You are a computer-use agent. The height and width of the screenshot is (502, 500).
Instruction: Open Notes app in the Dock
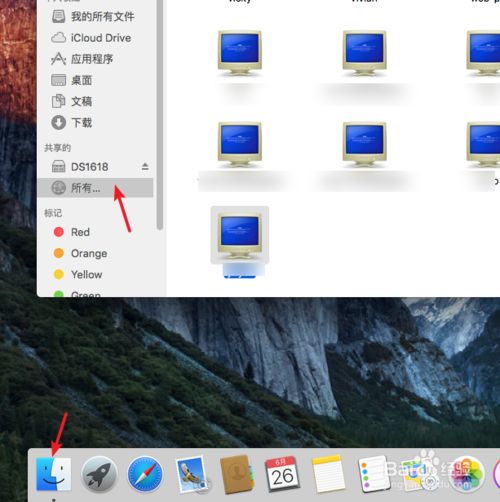coord(328,474)
